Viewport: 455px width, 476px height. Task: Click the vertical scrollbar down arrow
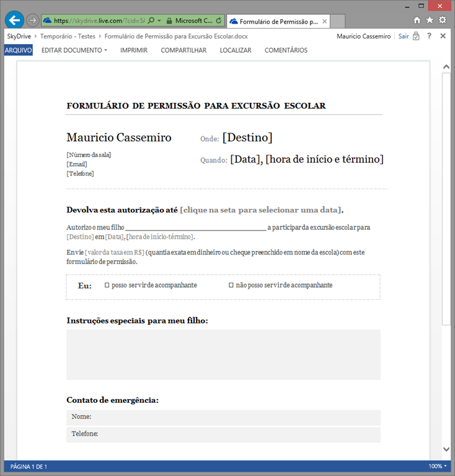tap(446, 449)
